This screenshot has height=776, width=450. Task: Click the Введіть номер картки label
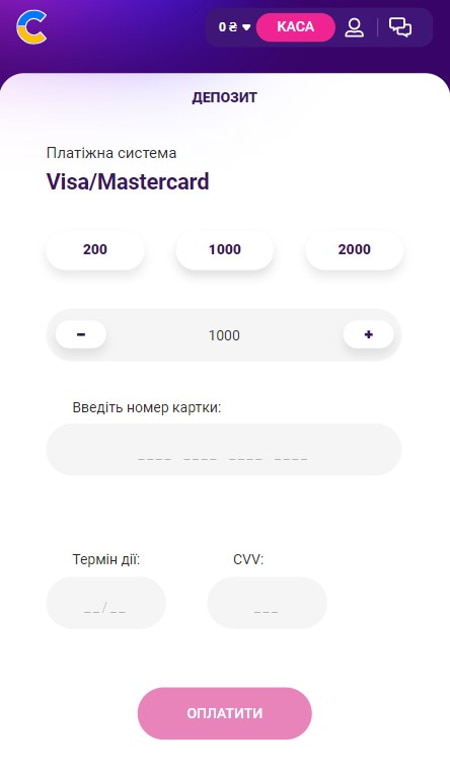[x=147, y=408]
